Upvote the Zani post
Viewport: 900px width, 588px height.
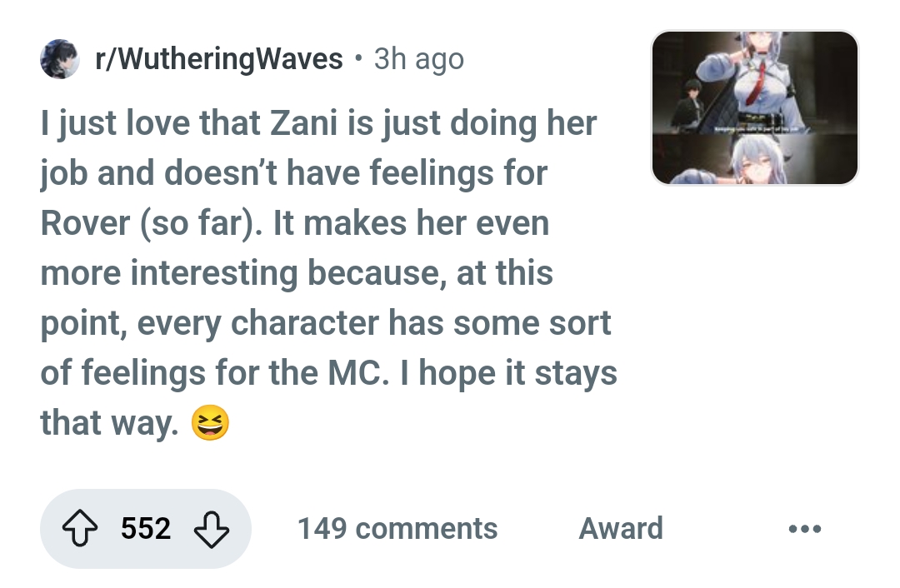pos(80,528)
